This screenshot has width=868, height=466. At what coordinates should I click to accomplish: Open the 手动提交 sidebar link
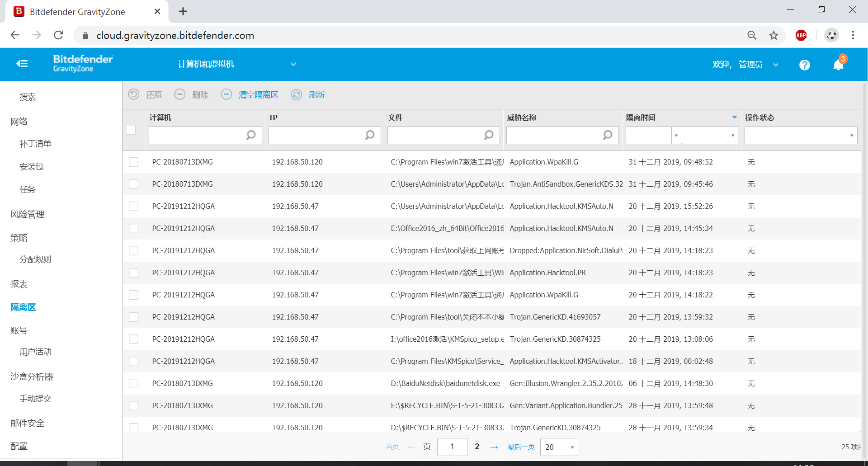coord(35,399)
